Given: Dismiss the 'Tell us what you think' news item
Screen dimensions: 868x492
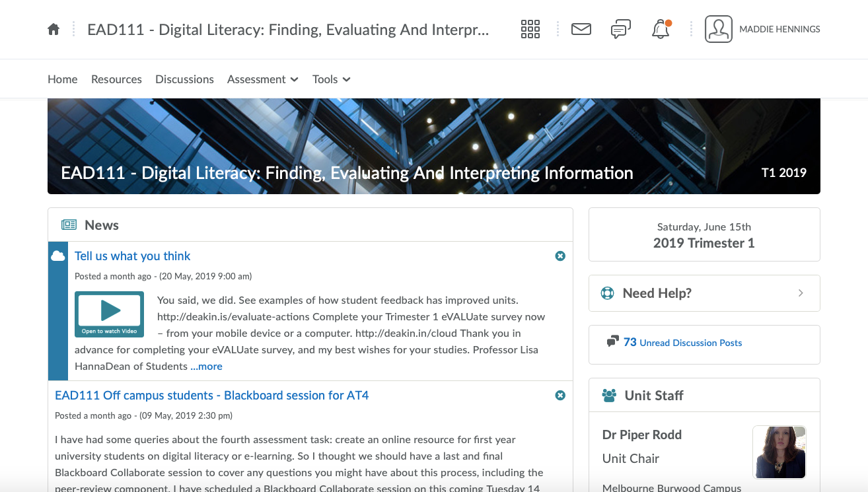Looking at the screenshot, I should point(560,256).
